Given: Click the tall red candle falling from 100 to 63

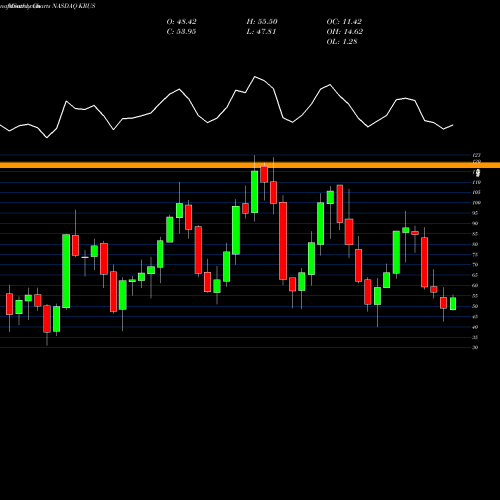Looking at the screenshot, I should pyautogui.click(x=283, y=241).
